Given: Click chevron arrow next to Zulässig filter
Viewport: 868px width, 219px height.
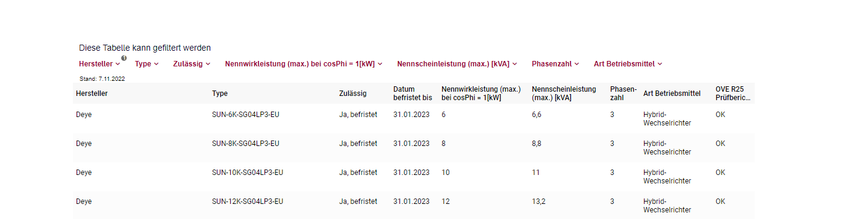Looking at the screenshot, I should 208,64.
